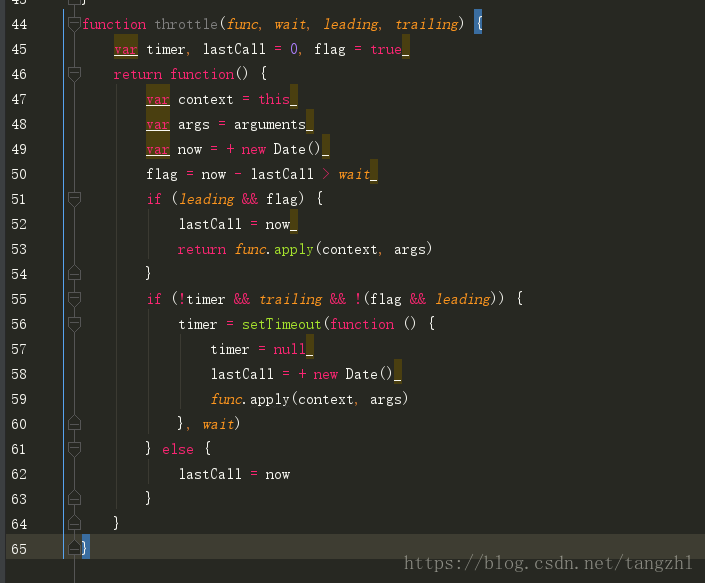This screenshot has height=583, width=705.
Task: Click the 'trailing' parameter on line 44
Action: [427, 24]
